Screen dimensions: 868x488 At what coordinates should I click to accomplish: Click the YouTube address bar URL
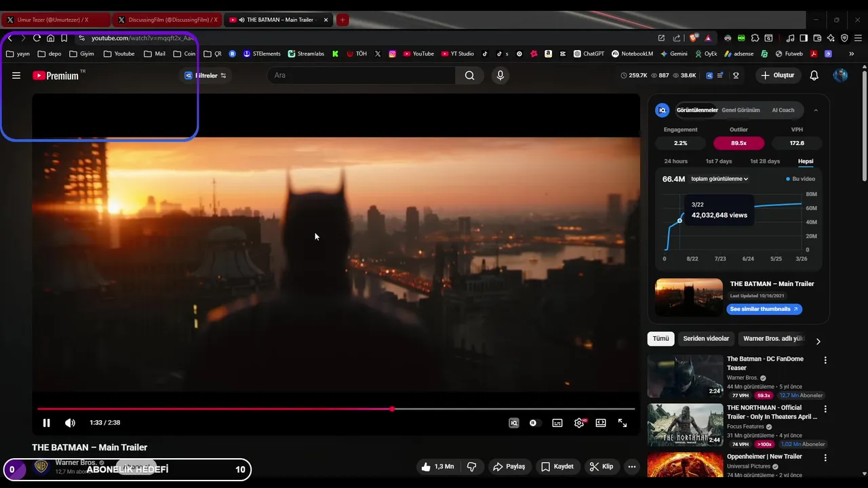point(142,38)
